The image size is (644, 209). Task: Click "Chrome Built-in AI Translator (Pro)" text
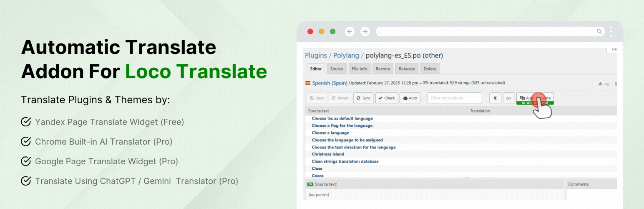coord(104,142)
